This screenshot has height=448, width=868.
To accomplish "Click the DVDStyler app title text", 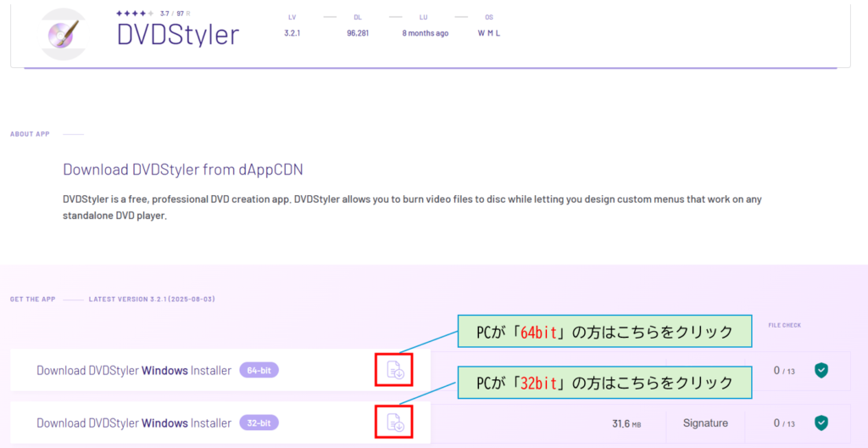I will click(178, 35).
